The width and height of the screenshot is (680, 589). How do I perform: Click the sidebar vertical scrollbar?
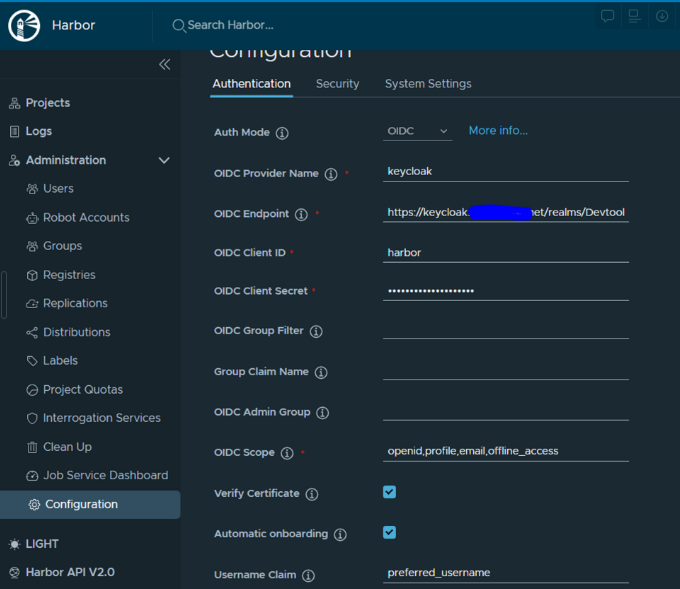[x=4, y=295]
